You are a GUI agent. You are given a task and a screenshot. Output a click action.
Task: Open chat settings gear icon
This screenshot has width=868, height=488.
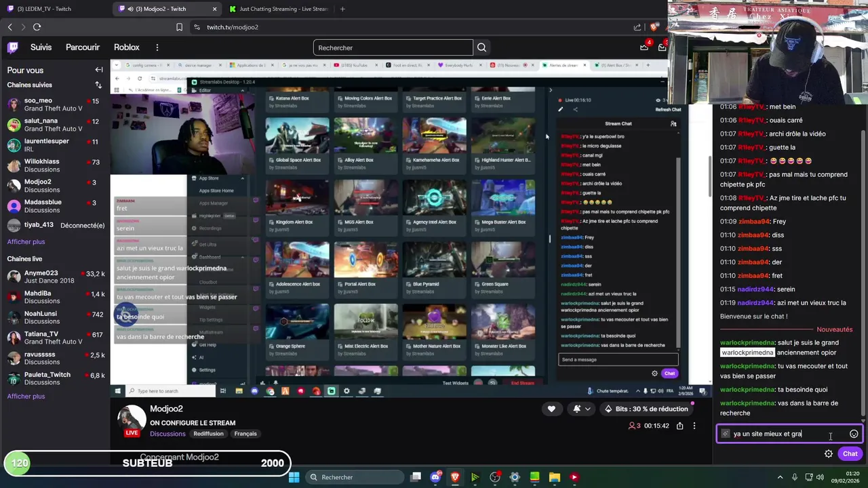tap(829, 453)
